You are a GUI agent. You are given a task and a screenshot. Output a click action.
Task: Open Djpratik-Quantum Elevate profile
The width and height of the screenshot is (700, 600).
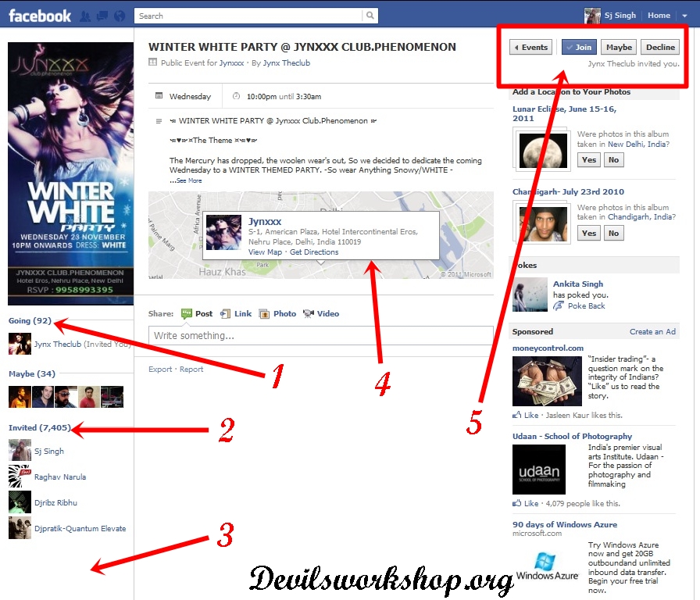coord(80,529)
